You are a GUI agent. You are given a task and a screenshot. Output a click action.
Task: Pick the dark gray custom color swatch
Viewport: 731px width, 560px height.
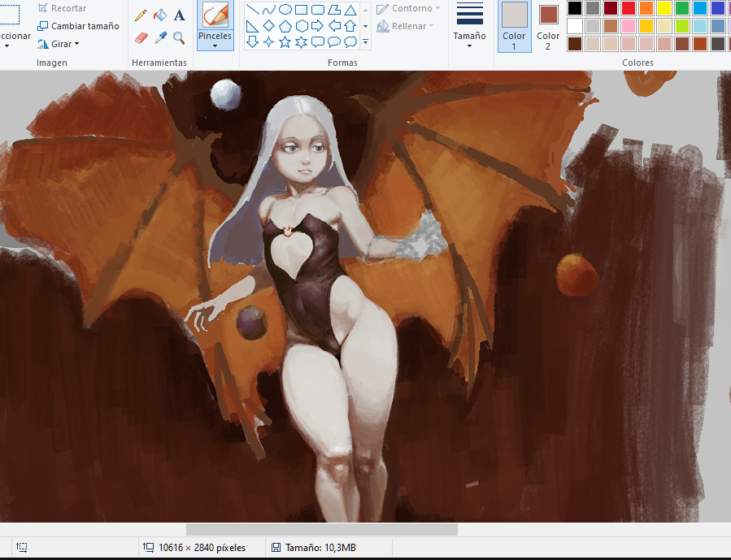tap(718, 44)
